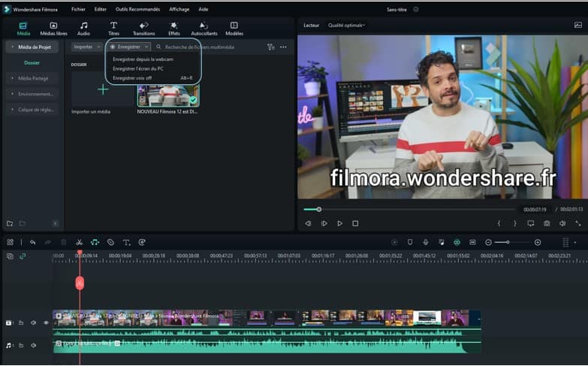Image resolution: width=588 pixels, height=366 pixels.
Task: Choose Enregistrer depuis la webcam
Action: (x=143, y=59)
